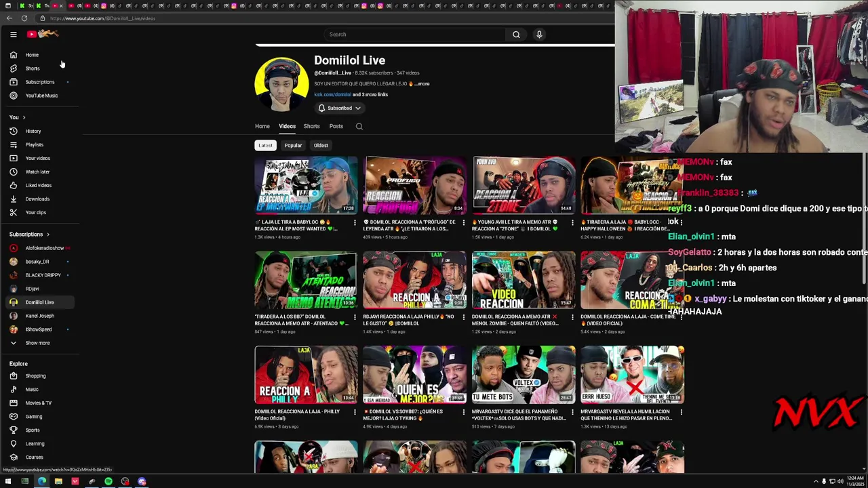The height and width of the screenshot is (488, 868).
Task: Select the Latest sort chip
Action: 265,145
